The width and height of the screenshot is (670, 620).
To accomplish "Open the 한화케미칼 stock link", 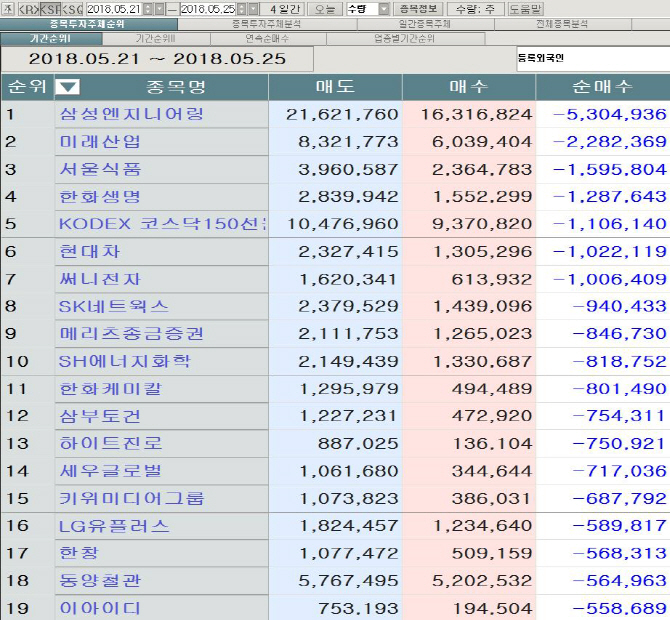I will [x=111, y=389].
